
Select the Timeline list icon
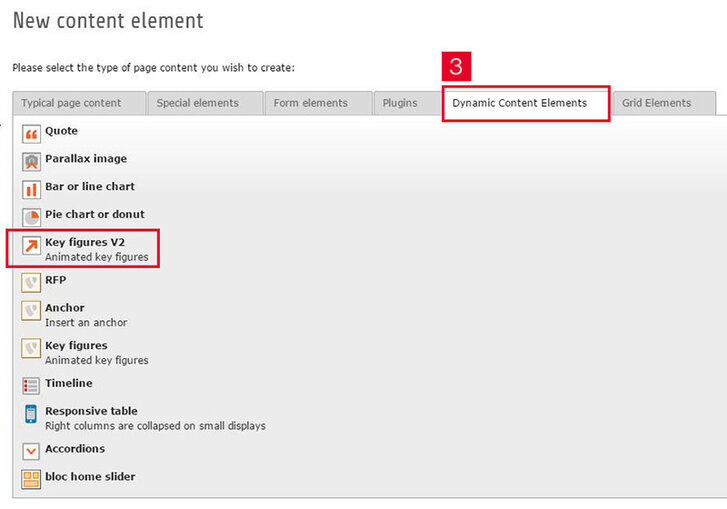31,385
